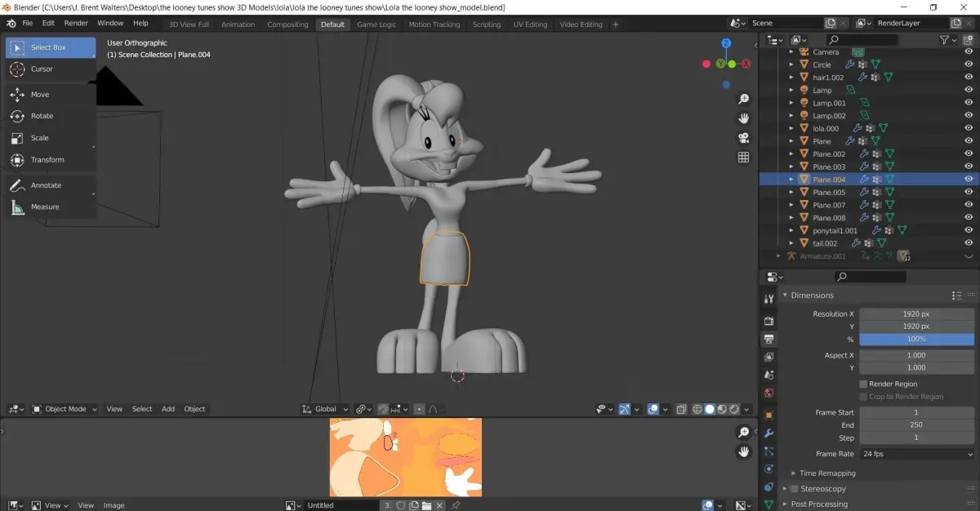Choose the Measure tool
This screenshot has height=511, width=980.
click(x=51, y=207)
